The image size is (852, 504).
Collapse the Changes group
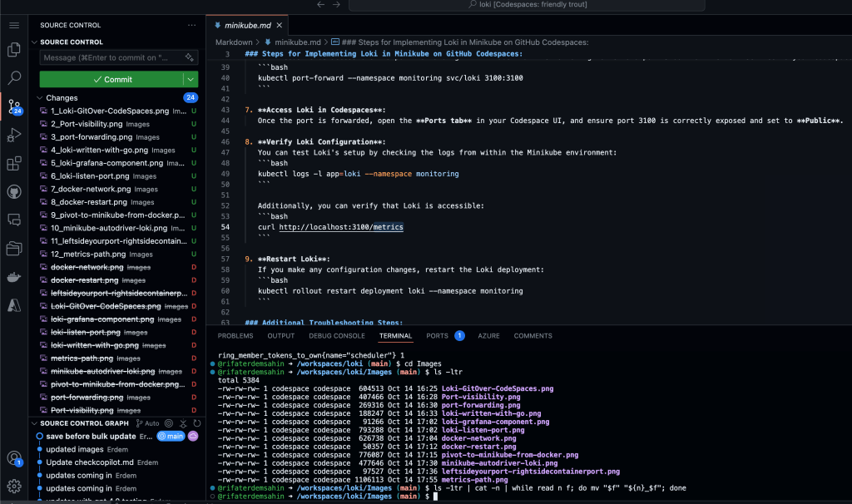coord(40,98)
